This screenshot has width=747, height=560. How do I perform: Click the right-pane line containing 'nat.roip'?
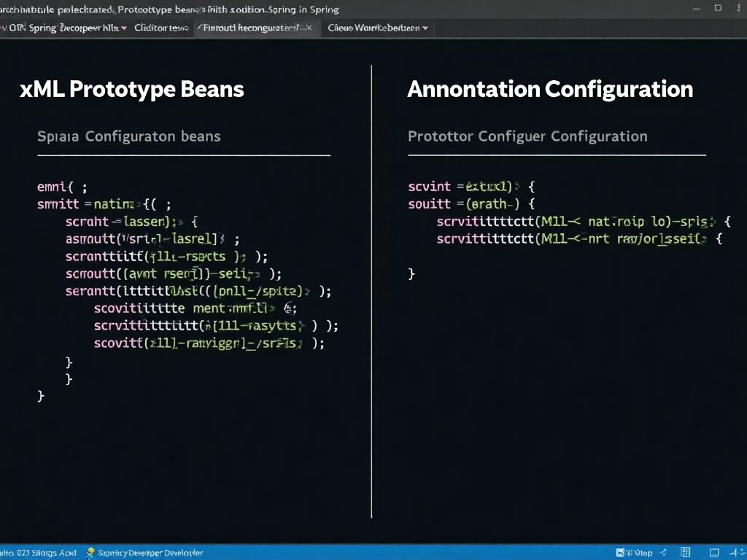(x=584, y=222)
